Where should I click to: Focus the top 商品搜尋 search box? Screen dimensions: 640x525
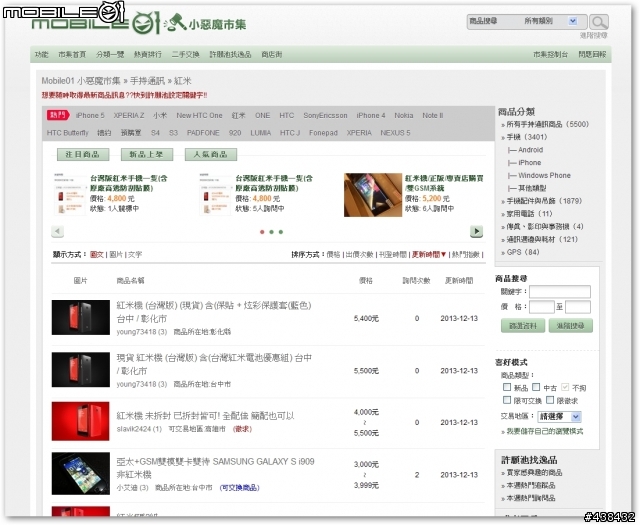494,21
